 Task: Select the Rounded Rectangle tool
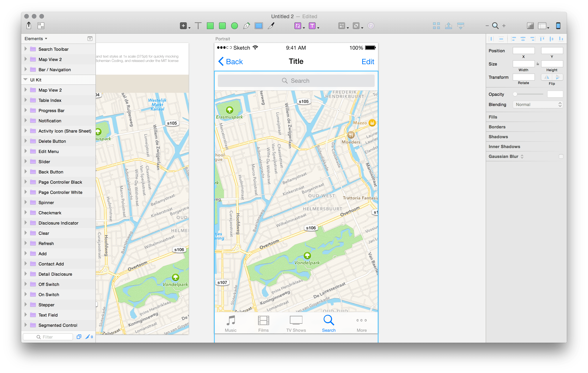[222, 26]
